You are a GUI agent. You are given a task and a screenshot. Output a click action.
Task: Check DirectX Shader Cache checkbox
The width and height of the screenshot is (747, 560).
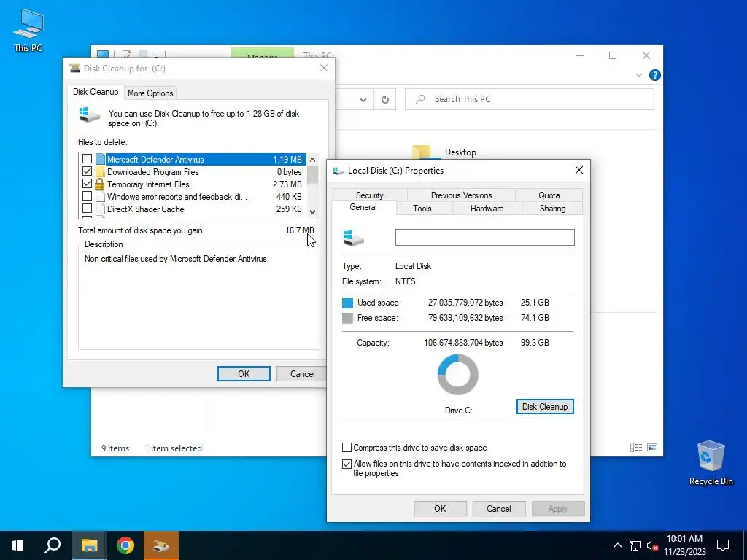click(88, 208)
